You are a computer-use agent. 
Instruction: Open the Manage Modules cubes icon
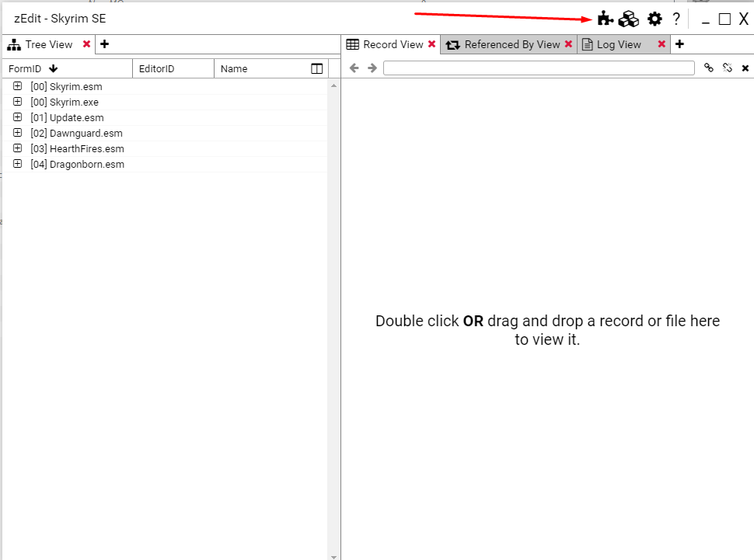click(x=628, y=19)
